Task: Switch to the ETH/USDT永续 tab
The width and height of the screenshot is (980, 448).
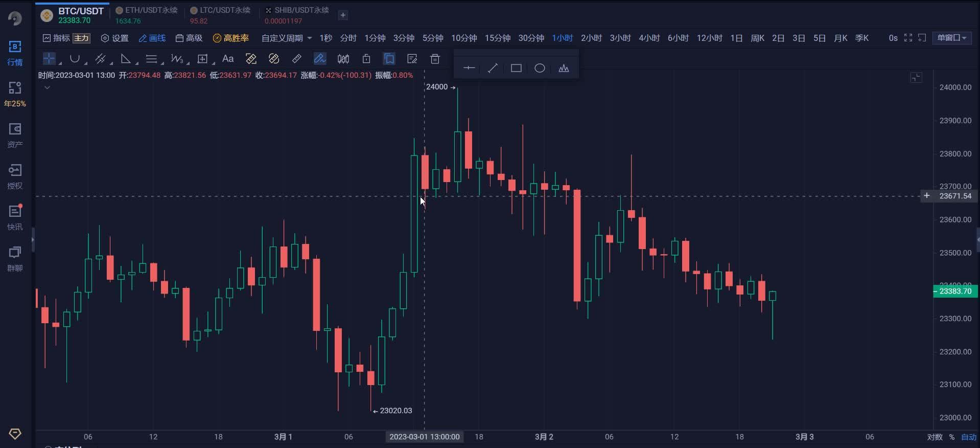Action: [147, 15]
